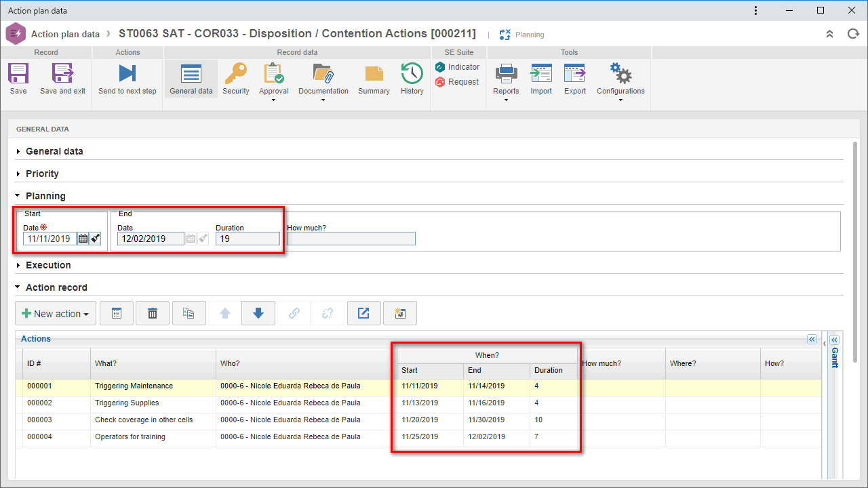This screenshot has width=868, height=488.
Task: Click the move action up arrow
Action: [x=225, y=314]
